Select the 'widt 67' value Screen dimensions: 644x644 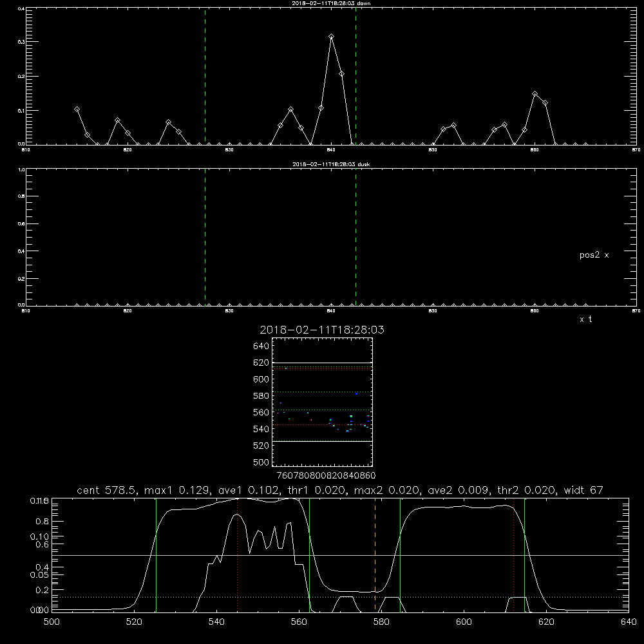(583, 490)
